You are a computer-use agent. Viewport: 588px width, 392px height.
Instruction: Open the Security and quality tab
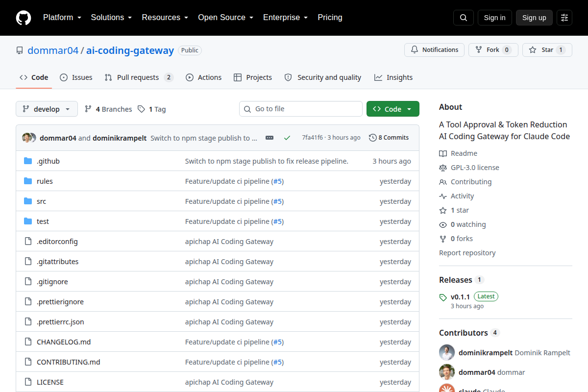click(x=323, y=77)
